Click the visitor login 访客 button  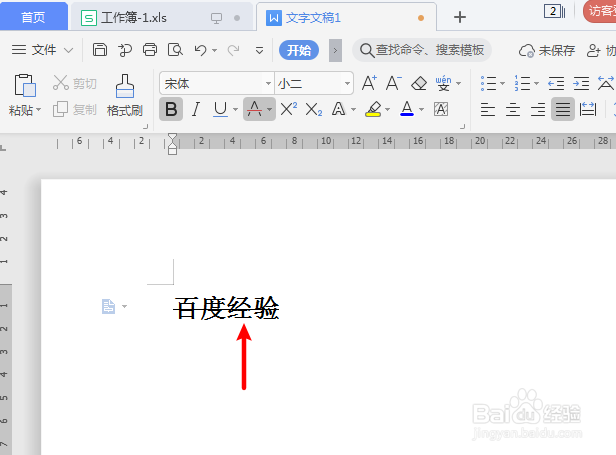(600, 11)
